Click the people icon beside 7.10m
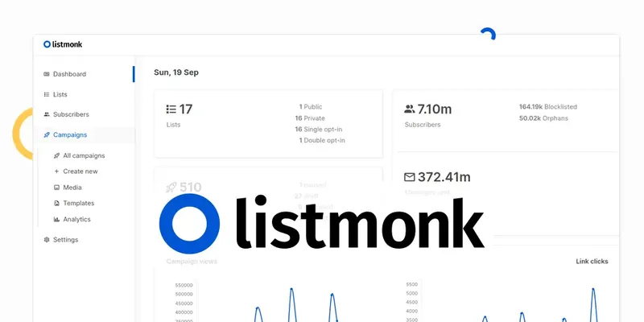The width and height of the screenshot is (644, 322). click(x=410, y=109)
